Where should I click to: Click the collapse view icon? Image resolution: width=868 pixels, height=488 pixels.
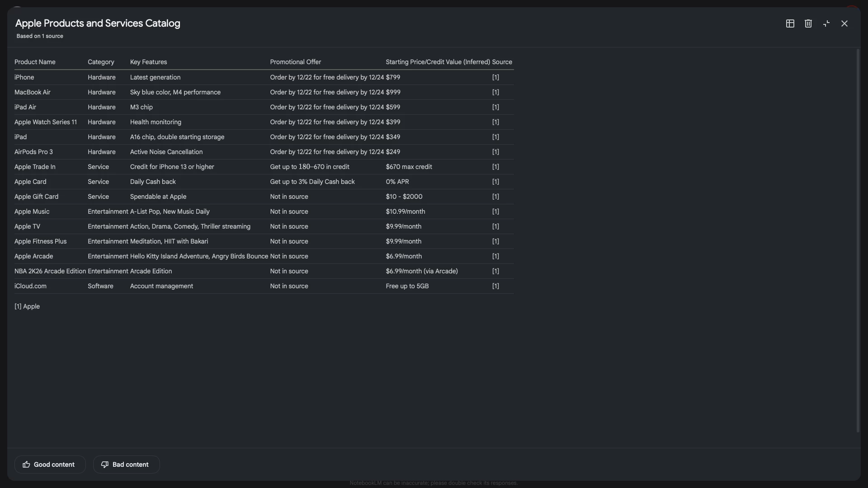click(x=826, y=23)
